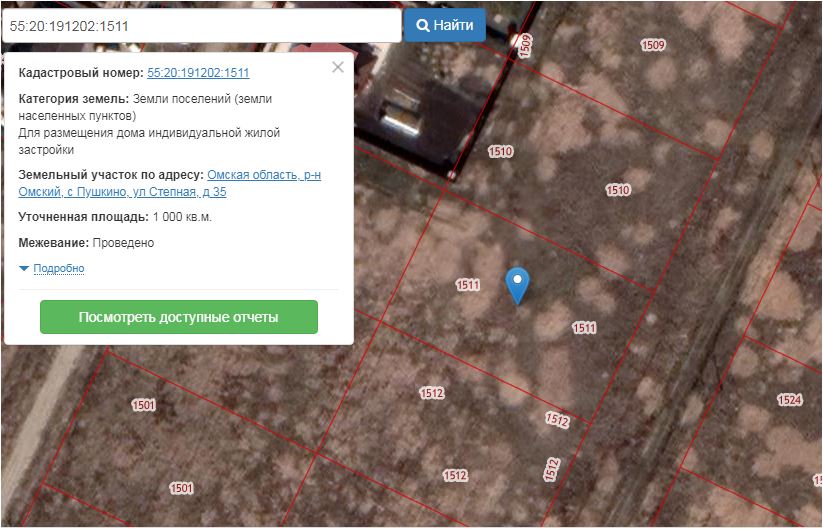Open the Омская область address link
Screen dimensions: 823x531
coord(170,183)
